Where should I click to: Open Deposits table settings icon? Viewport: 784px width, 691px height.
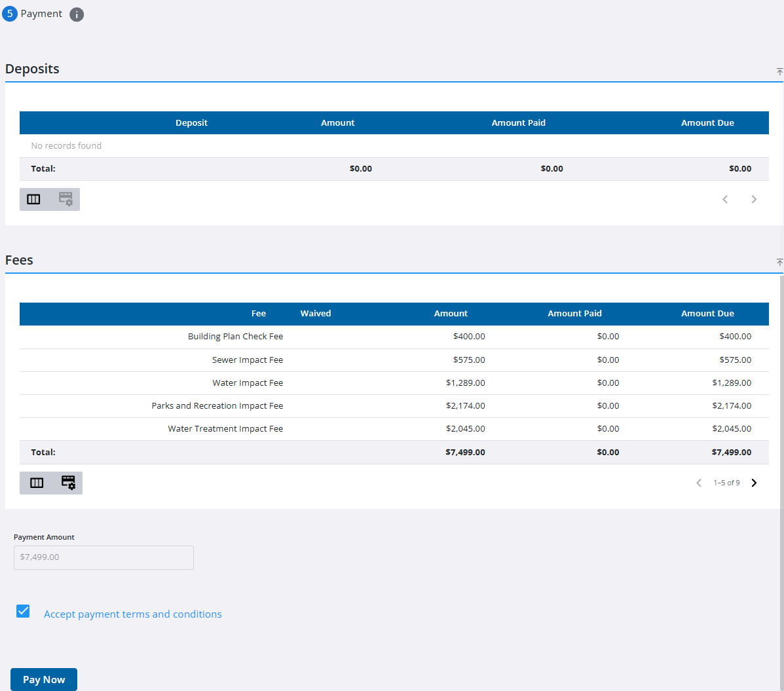point(65,199)
